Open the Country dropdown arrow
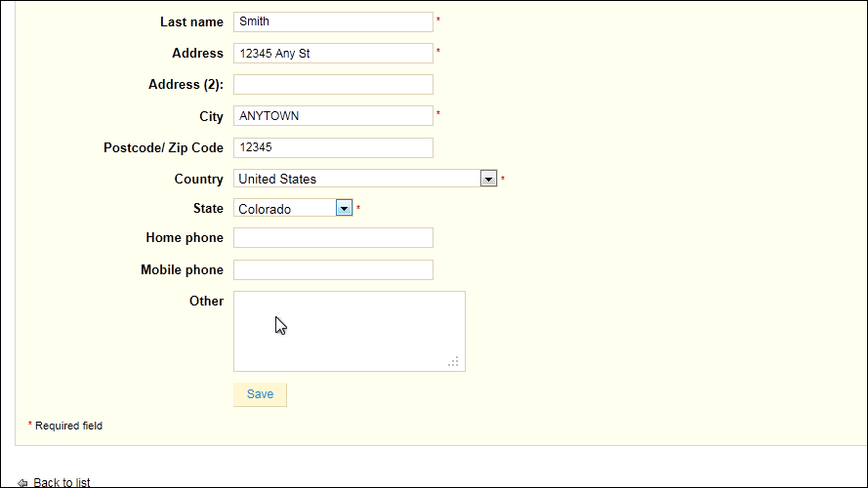868x488 pixels. point(488,179)
